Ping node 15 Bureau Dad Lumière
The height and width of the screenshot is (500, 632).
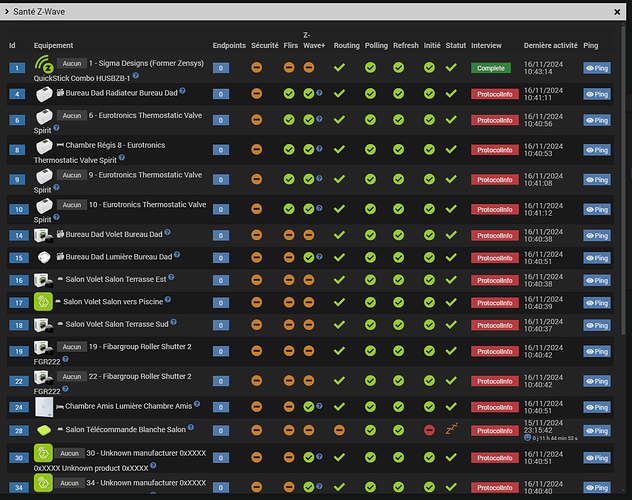point(597,258)
